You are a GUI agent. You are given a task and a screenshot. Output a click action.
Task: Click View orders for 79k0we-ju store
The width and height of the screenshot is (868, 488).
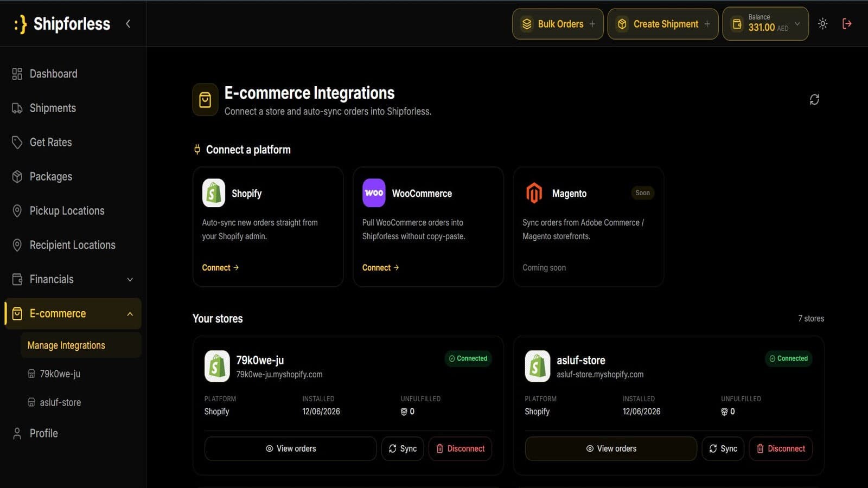coord(290,448)
